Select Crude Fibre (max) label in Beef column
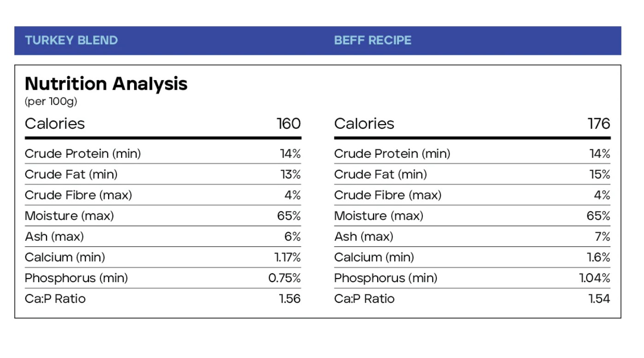The image size is (644, 358). [x=387, y=195]
